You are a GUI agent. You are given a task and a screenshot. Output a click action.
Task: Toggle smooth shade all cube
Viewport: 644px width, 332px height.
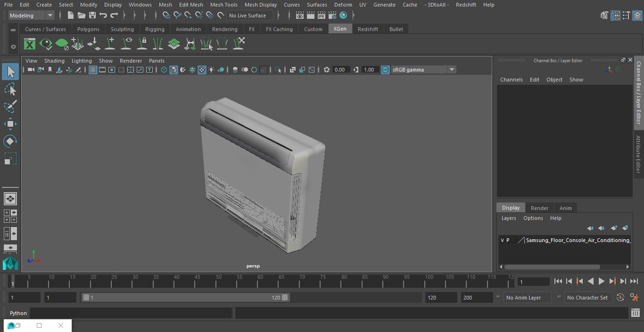[173, 70]
